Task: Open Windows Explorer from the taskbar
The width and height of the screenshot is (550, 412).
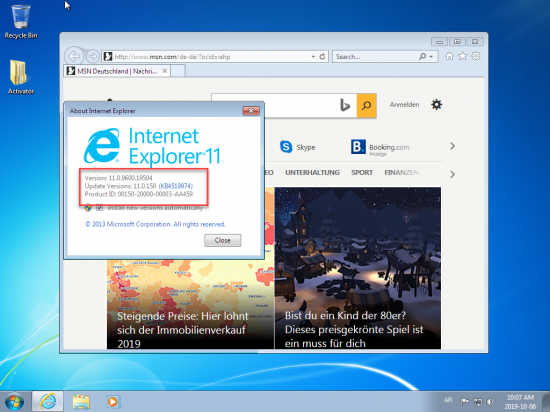Action: coord(81,401)
